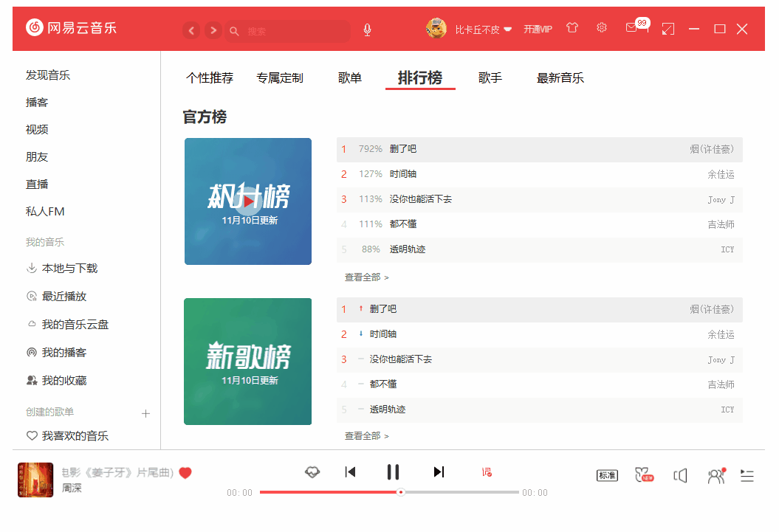
Task: Open the play queue list icon
Action: coord(747,476)
